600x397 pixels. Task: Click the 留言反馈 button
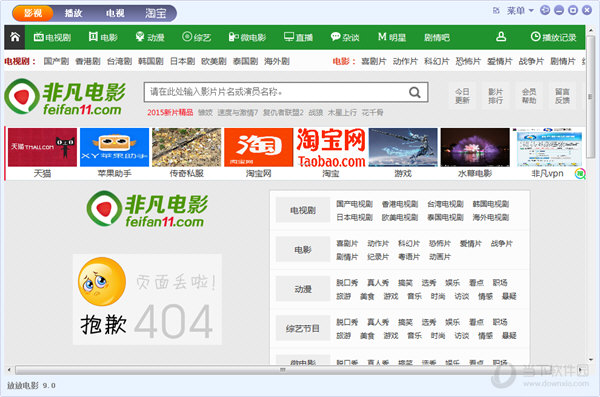click(562, 96)
